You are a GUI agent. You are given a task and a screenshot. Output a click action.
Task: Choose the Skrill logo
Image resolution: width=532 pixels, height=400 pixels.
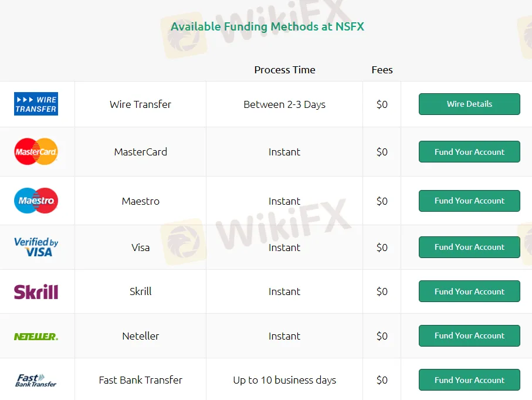tap(36, 291)
